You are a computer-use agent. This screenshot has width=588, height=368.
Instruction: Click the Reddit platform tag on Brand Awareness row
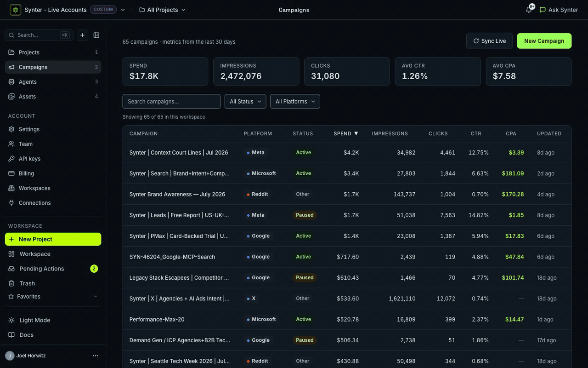click(x=258, y=194)
